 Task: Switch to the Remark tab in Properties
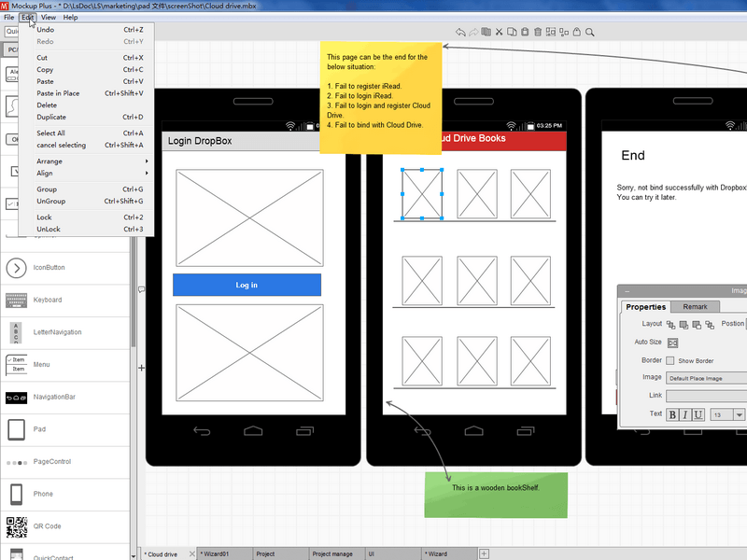click(x=696, y=307)
